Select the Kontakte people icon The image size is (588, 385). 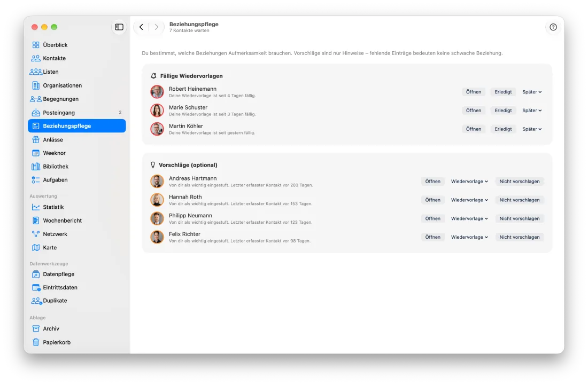36,58
